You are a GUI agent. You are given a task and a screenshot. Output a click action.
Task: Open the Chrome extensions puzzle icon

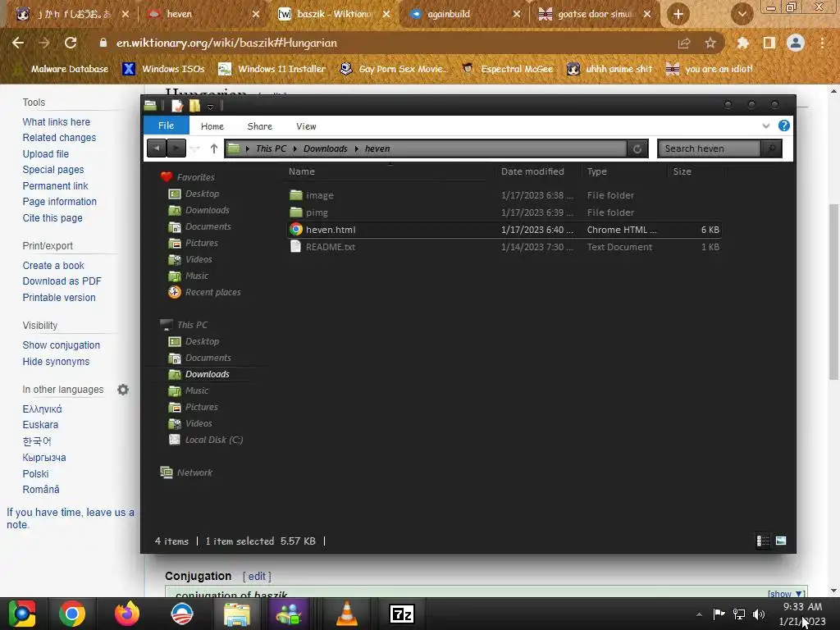(742, 43)
